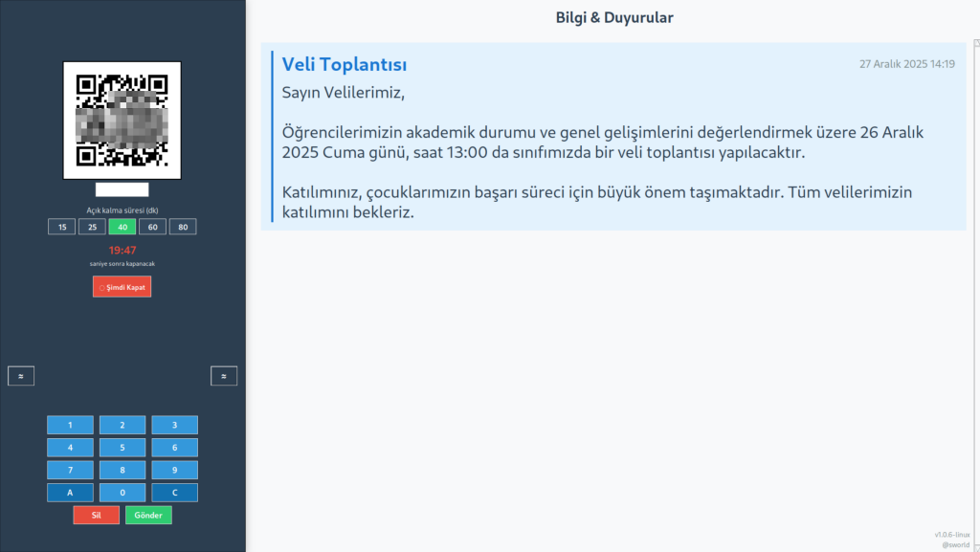This screenshot has width=980, height=552.
Task: Open the Veli Toplantısı announcement title
Action: pos(345,65)
